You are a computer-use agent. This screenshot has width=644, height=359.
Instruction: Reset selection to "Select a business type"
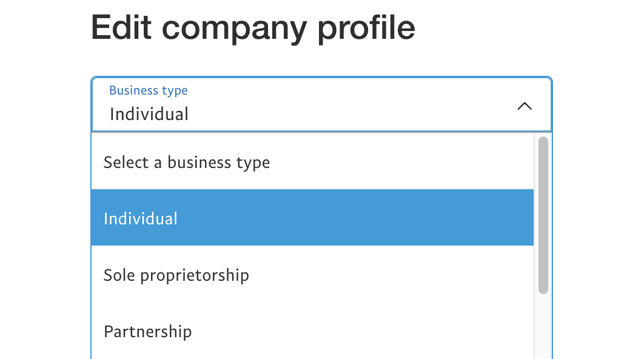pos(186,163)
